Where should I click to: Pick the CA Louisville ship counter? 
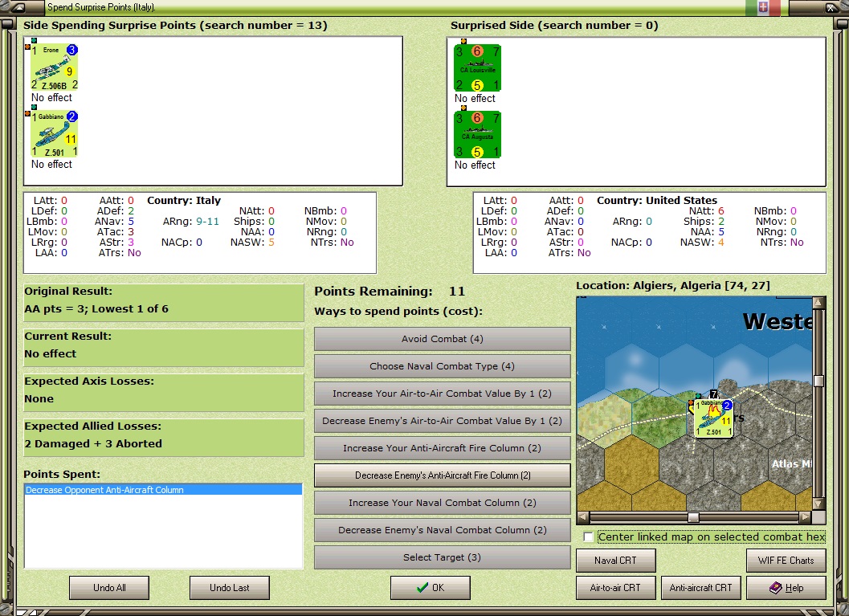pos(478,67)
